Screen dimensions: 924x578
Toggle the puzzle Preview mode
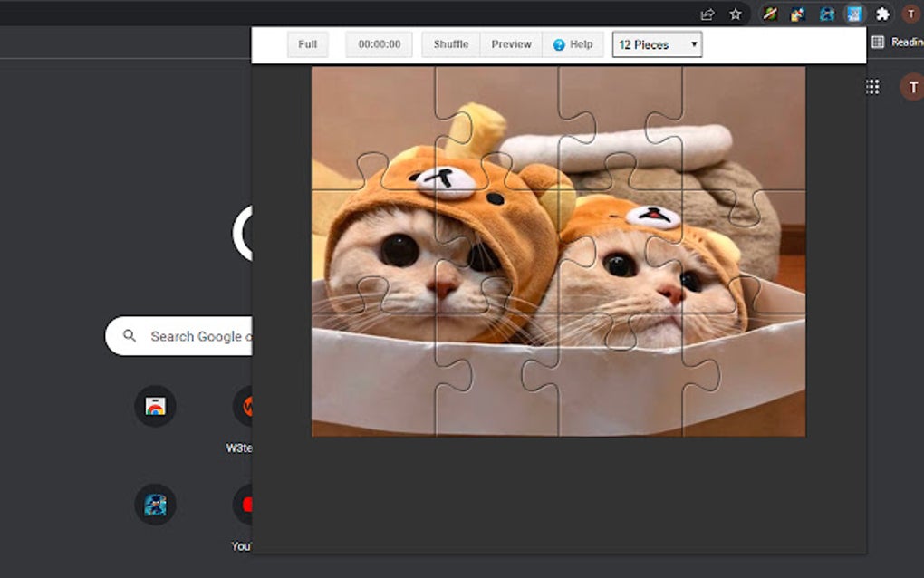(x=510, y=43)
